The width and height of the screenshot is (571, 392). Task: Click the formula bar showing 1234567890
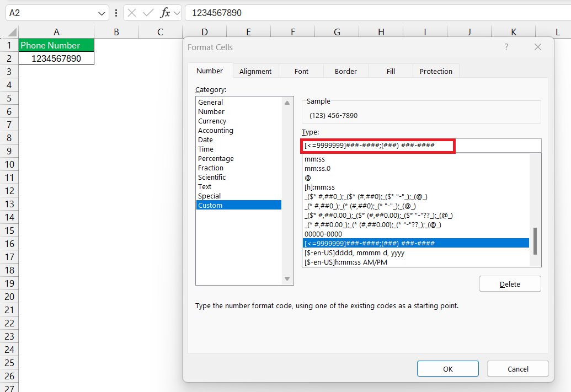[x=377, y=13]
